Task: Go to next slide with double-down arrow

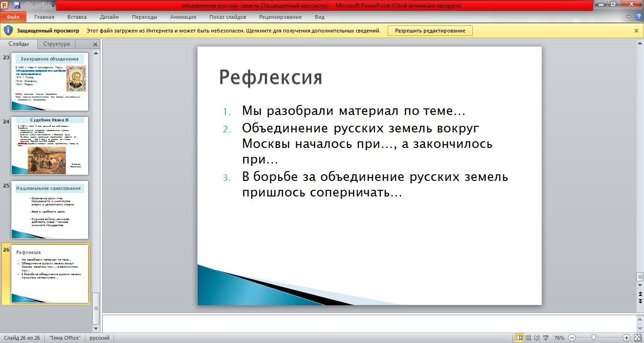Action: (640, 301)
